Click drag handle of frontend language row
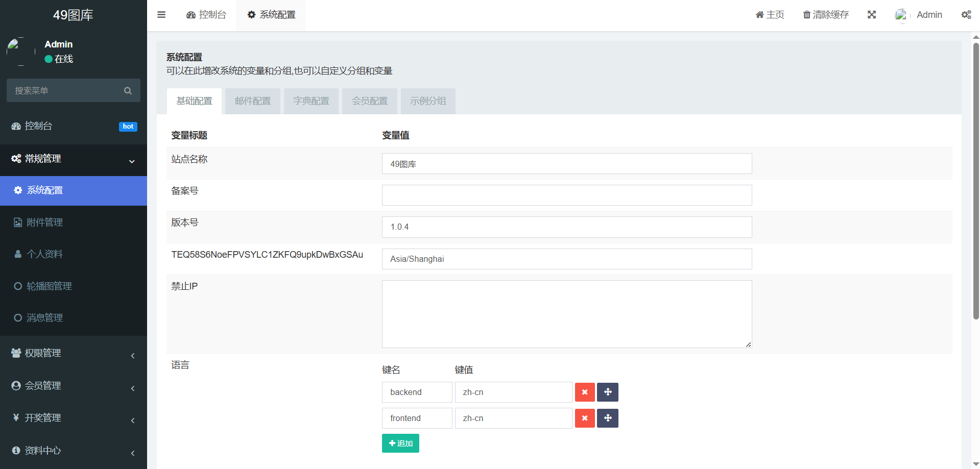The height and width of the screenshot is (469, 980). tap(607, 418)
